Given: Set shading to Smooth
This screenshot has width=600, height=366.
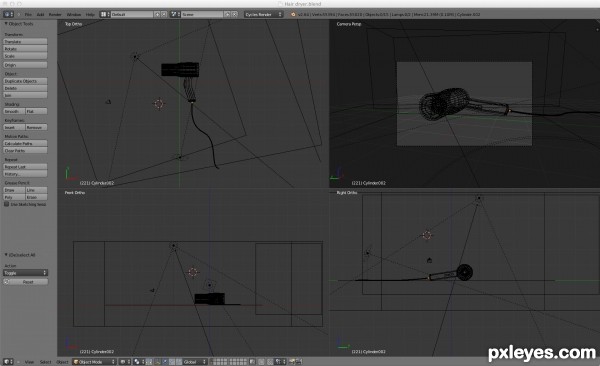Looking at the screenshot, I should pos(14,111).
